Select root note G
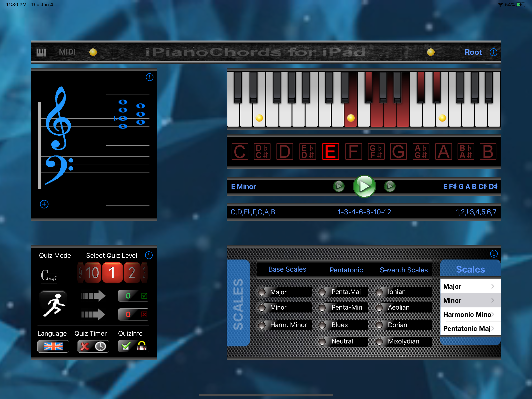This screenshot has width=532, height=399. pos(399,151)
